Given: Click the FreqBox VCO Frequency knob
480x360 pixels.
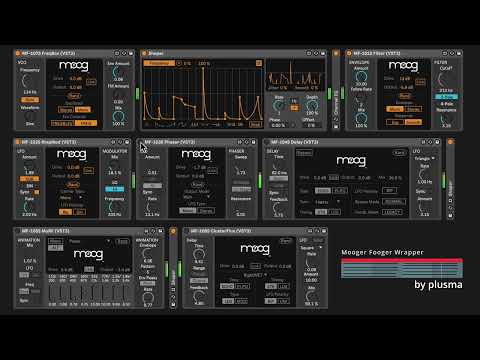Looking at the screenshot, I should point(28,81).
